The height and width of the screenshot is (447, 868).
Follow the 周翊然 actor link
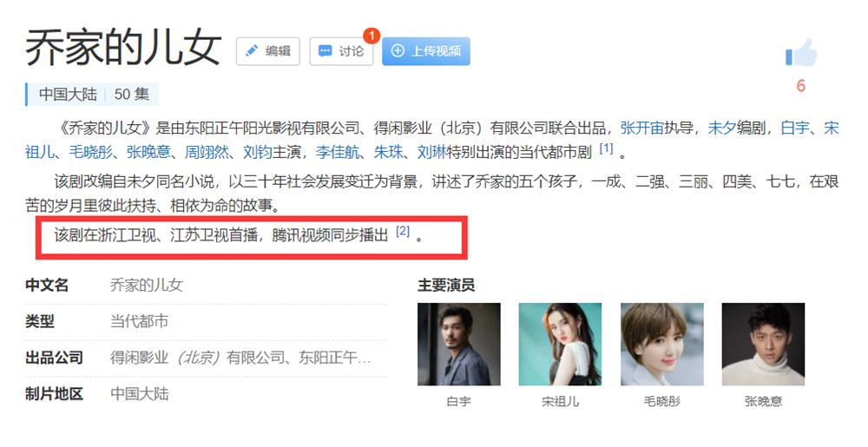[207, 152]
